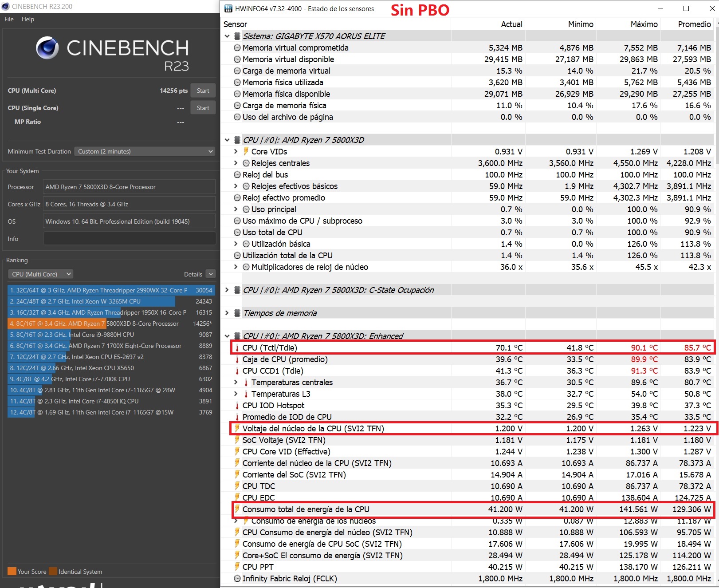Image resolution: width=719 pixels, height=588 pixels.
Task: Click the thermometer icon beside CPU (Tctl/Tdie)
Action: tap(237, 348)
